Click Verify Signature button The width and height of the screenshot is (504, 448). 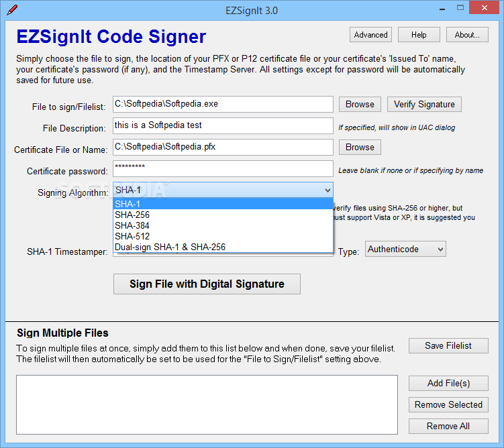pyautogui.click(x=424, y=105)
